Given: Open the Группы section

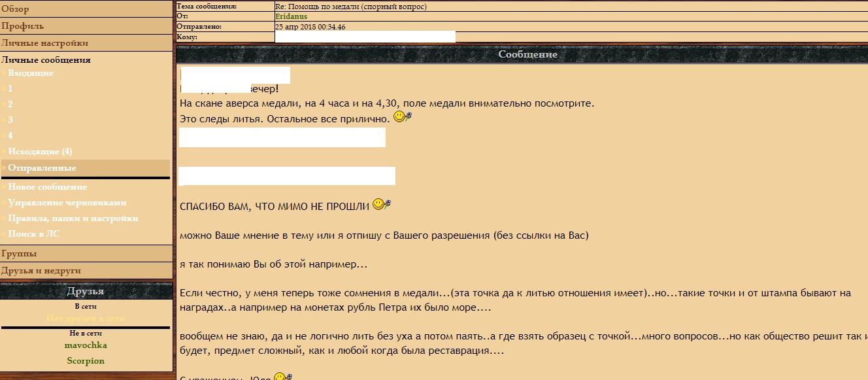Looking at the screenshot, I should pyautogui.click(x=19, y=254).
